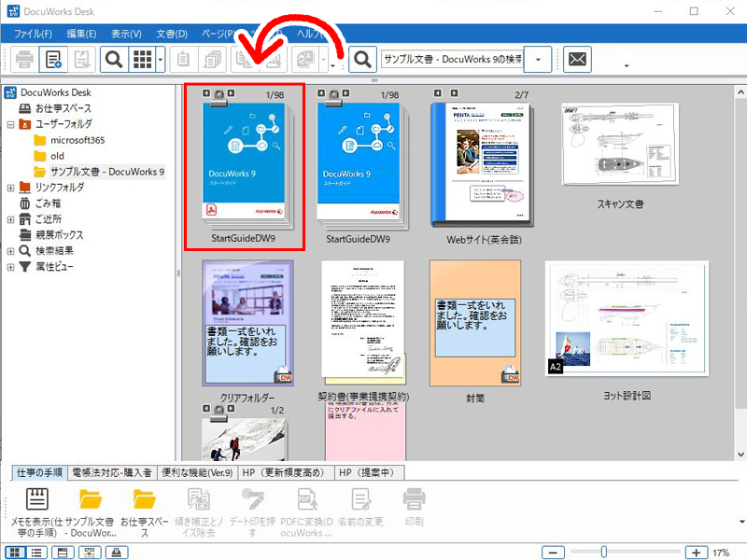The width and height of the screenshot is (747, 560).
Task: Create a new document with the plus-page icon
Action: coord(53,60)
